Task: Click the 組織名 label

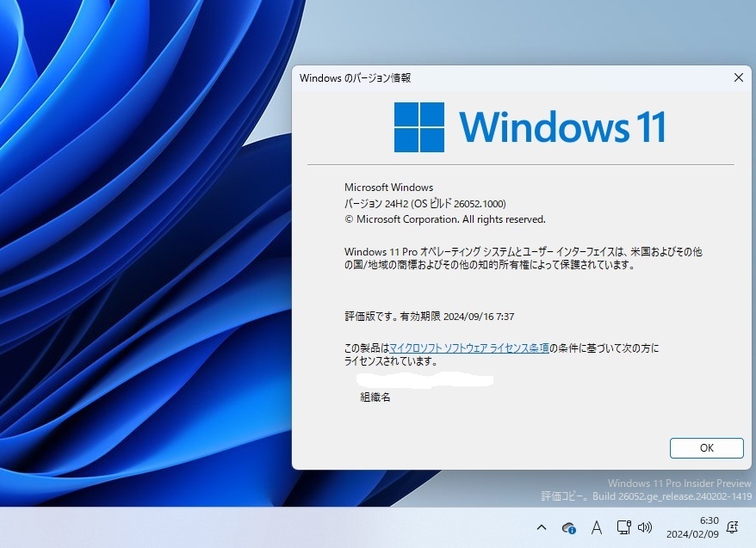Action: [375, 397]
